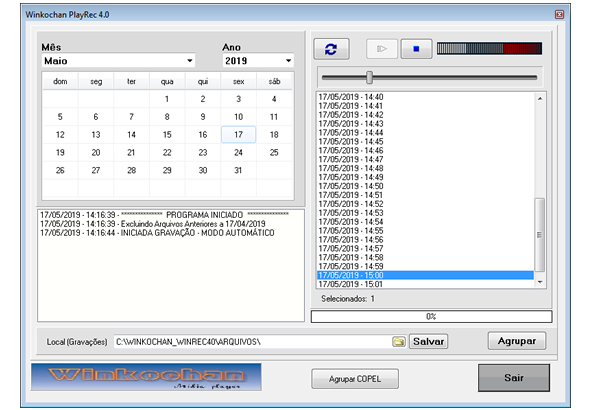Select day 16 in the calendar

coord(203,134)
